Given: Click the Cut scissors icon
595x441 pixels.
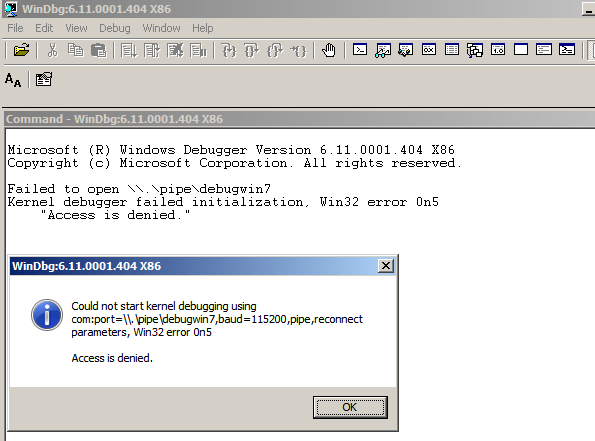Looking at the screenshot, I should [x=52, y=50].
